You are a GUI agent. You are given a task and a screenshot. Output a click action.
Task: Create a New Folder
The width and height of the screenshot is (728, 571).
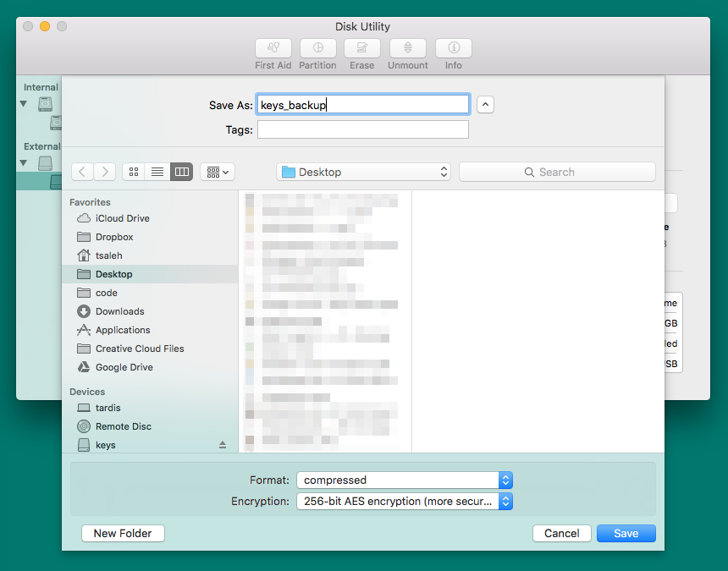point(123,534)
